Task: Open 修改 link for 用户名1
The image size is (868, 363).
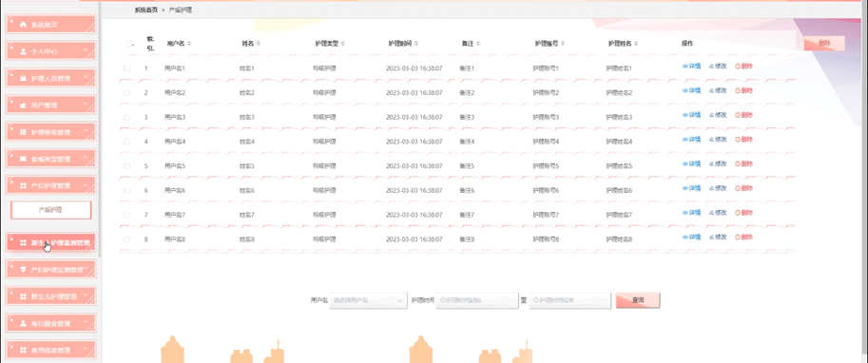Action: tap(718, 66)
